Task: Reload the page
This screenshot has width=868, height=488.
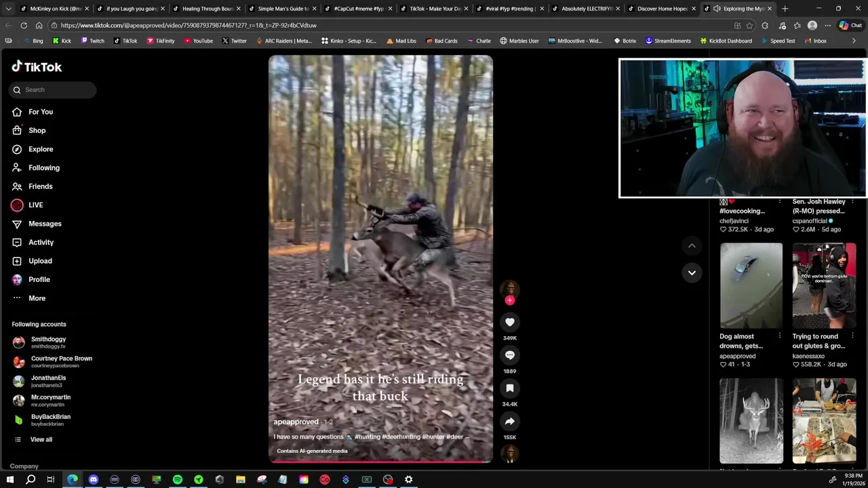Action: (x=24, y=25)
